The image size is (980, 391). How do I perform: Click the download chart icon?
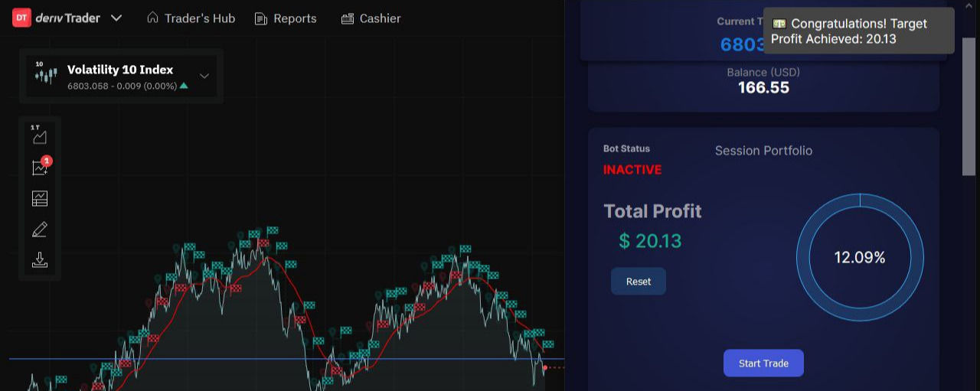(40, 260)
